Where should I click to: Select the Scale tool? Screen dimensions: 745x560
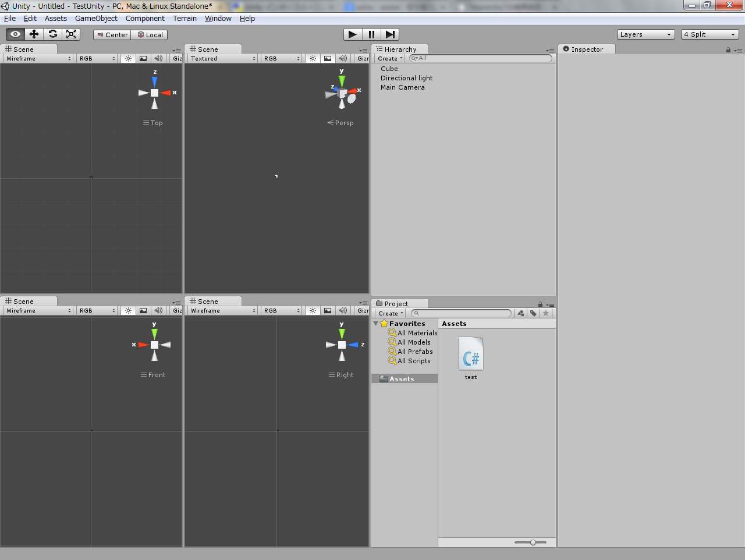[x=71, y=34]
